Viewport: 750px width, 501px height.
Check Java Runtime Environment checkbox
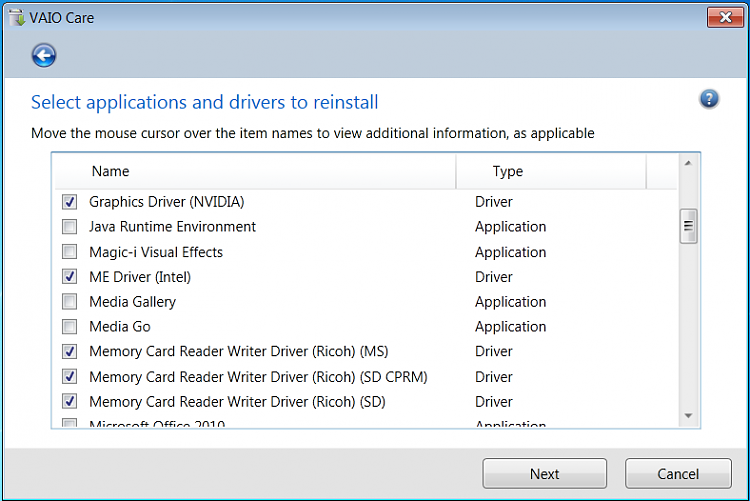point(69,227)
